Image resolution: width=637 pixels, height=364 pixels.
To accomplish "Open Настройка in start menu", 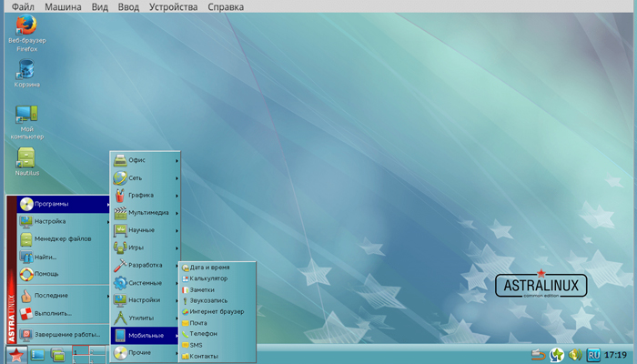I will click(x=64, y=222).
